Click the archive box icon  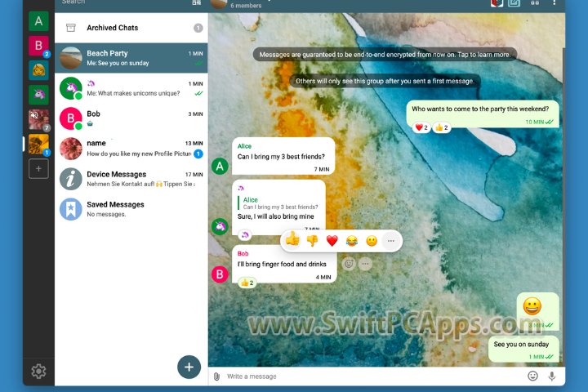(x=71, y=28)
